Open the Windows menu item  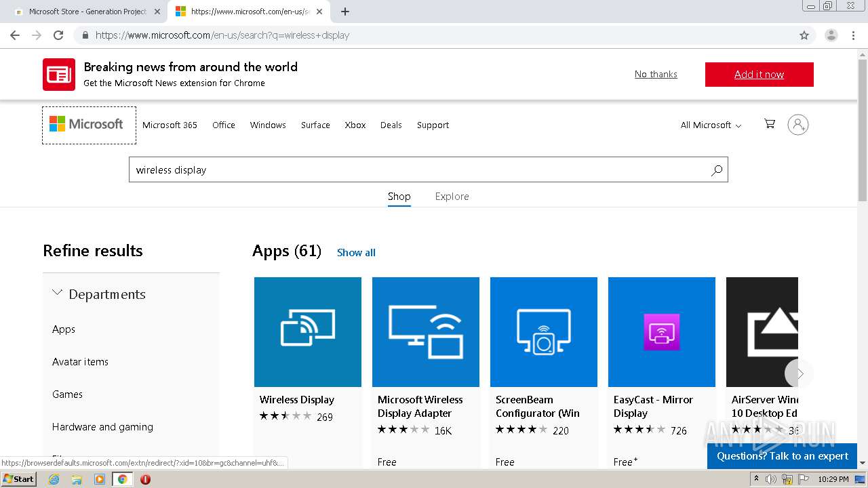click(x=268, y=125)
